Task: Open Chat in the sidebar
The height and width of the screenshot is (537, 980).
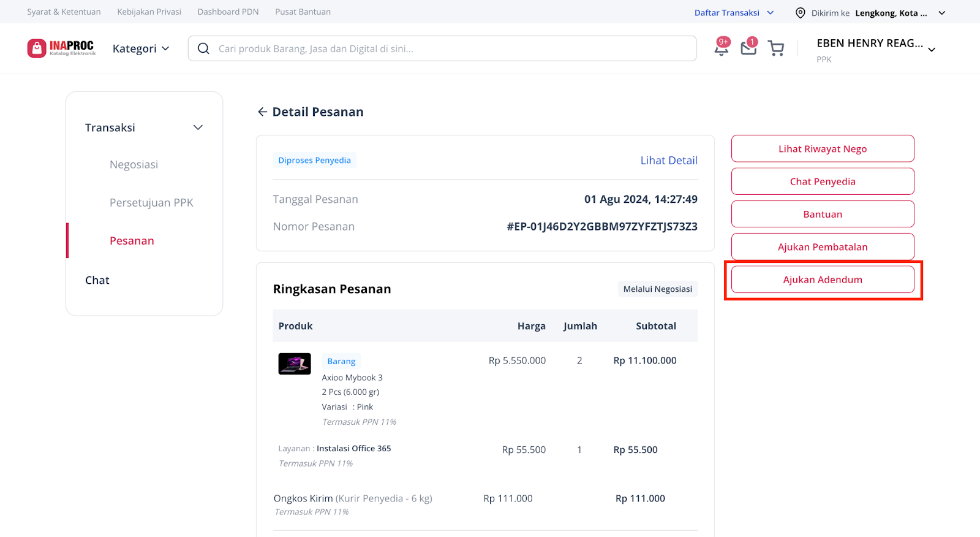Action: (97, 280)
